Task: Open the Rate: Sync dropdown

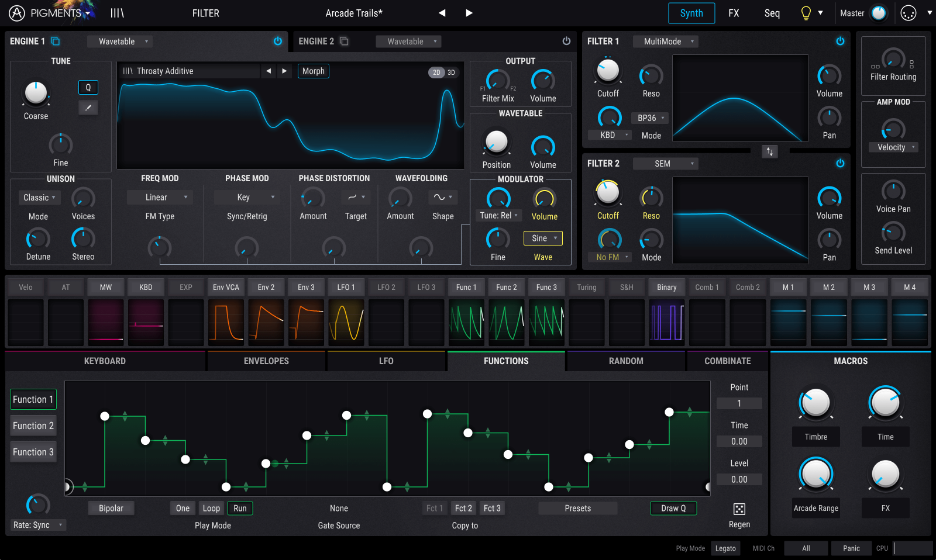Action: 38,525
